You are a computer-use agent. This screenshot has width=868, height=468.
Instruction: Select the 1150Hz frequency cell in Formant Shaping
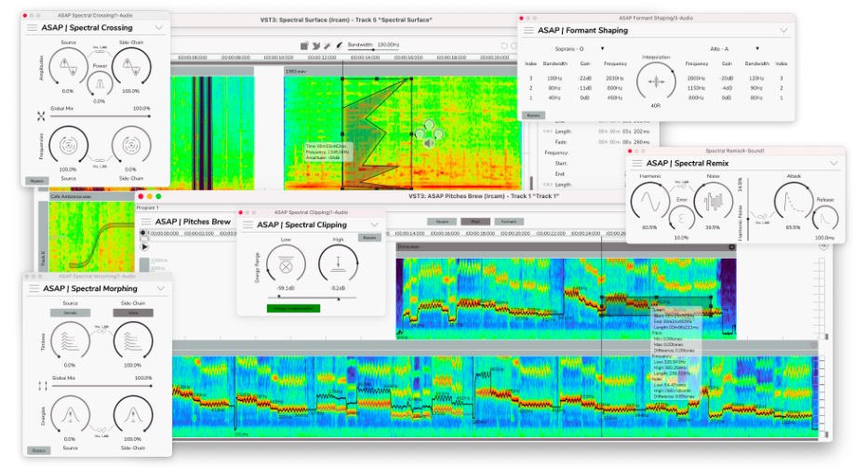(x=696, y=88)
